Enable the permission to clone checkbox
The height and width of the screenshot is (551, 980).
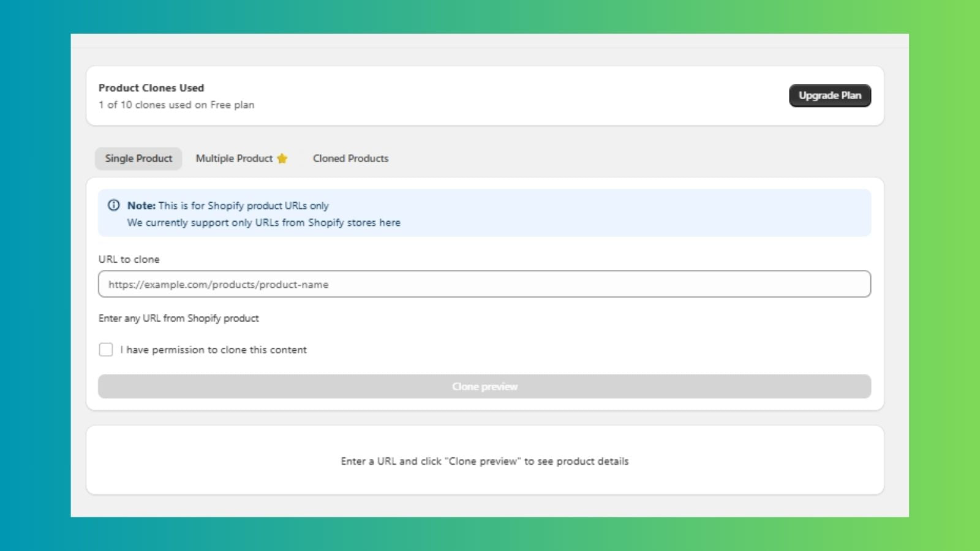105,349
